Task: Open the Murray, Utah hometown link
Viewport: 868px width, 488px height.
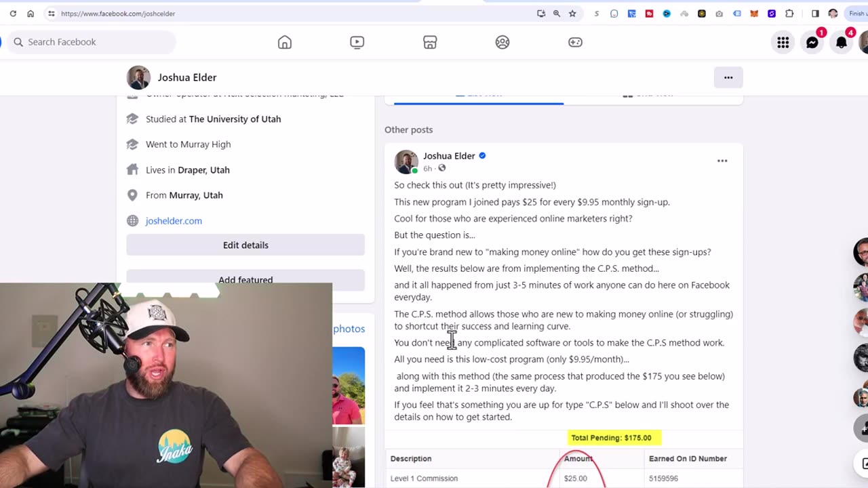Action: (196, 195)
